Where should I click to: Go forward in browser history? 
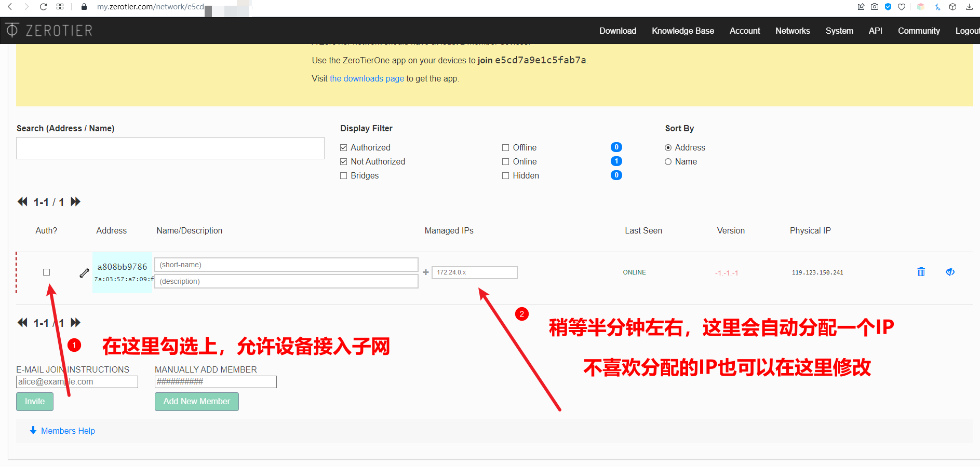point(26,7)
